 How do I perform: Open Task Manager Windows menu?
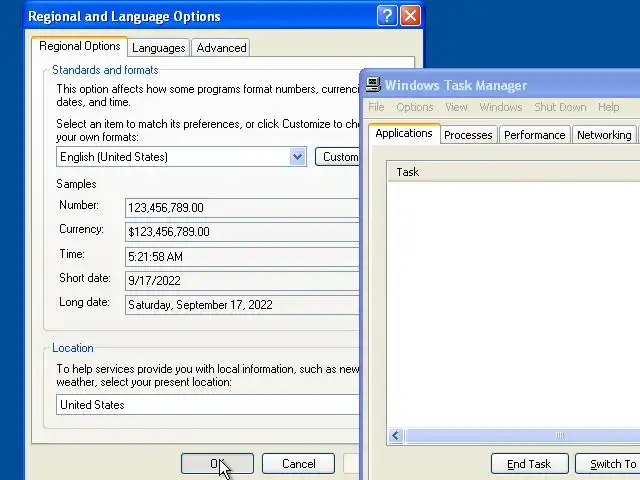tap(501, 107)
